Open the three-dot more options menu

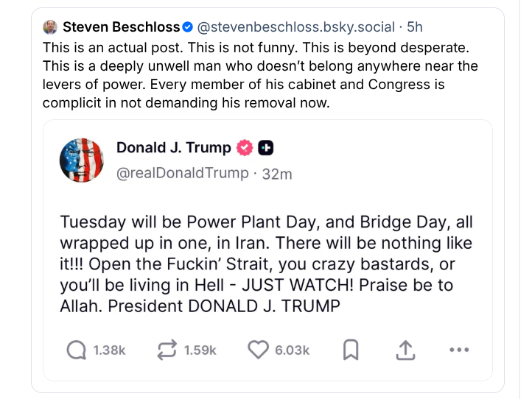pos(459,350)
